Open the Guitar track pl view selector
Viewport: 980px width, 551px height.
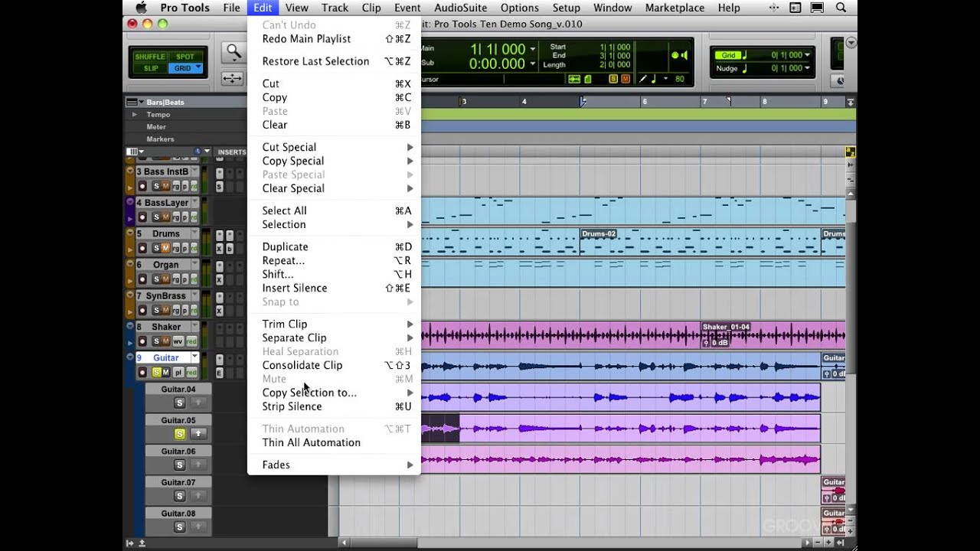[178, 372]
